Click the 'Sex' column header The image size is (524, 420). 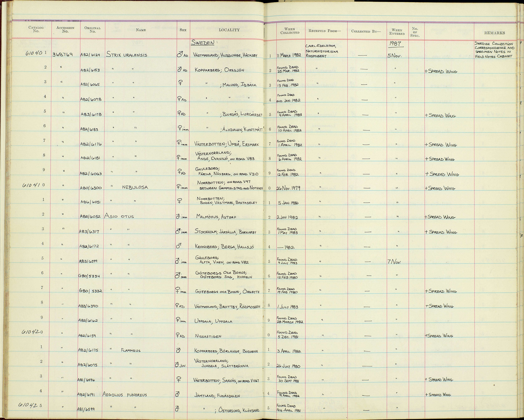point(183,30)
